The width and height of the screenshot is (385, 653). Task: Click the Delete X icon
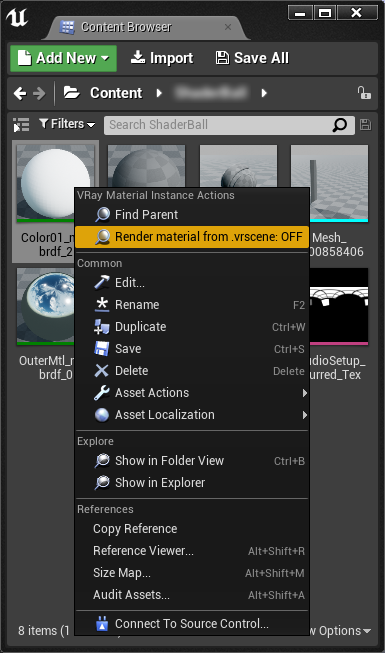tap(102, 371)
